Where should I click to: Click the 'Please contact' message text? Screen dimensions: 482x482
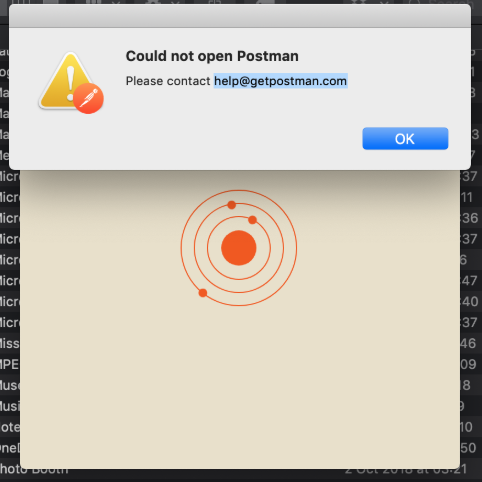tap(168, 81)
